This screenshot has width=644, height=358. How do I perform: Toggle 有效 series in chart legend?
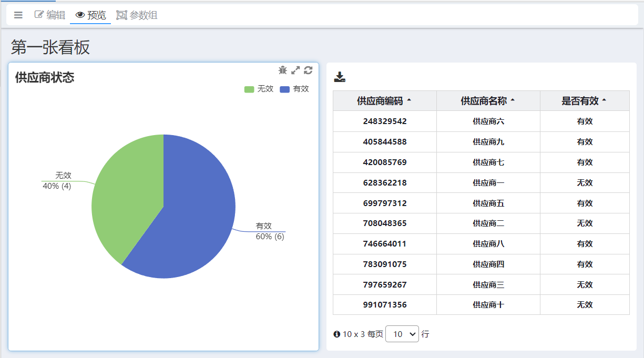(294, 89)
